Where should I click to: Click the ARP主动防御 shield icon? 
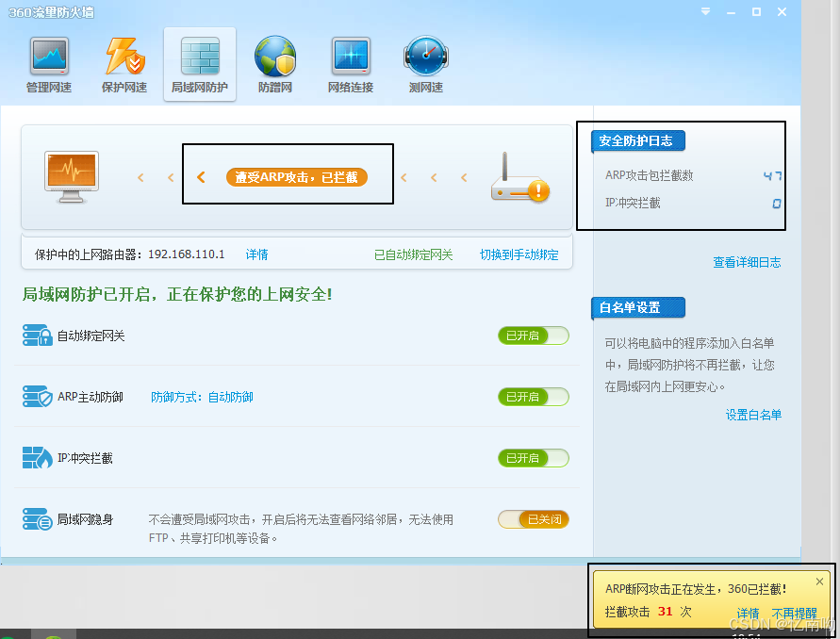[x=37, y=397]
